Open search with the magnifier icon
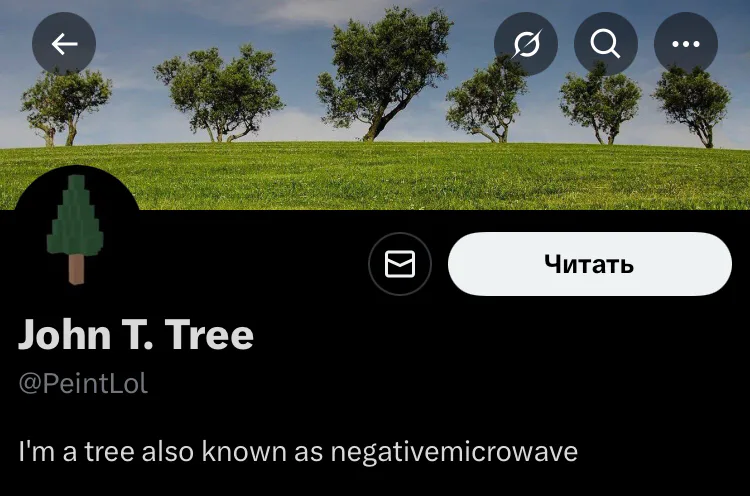 (606, 44)
